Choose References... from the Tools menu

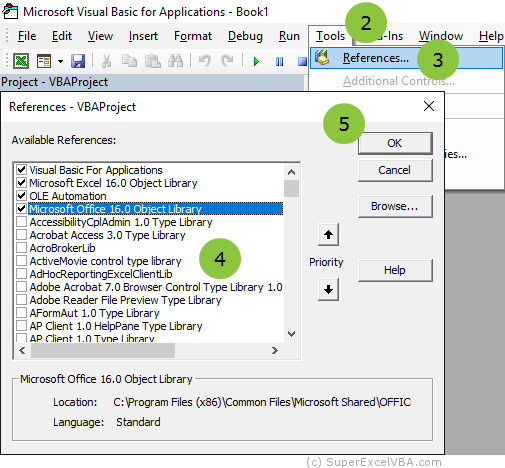(406, 58)
